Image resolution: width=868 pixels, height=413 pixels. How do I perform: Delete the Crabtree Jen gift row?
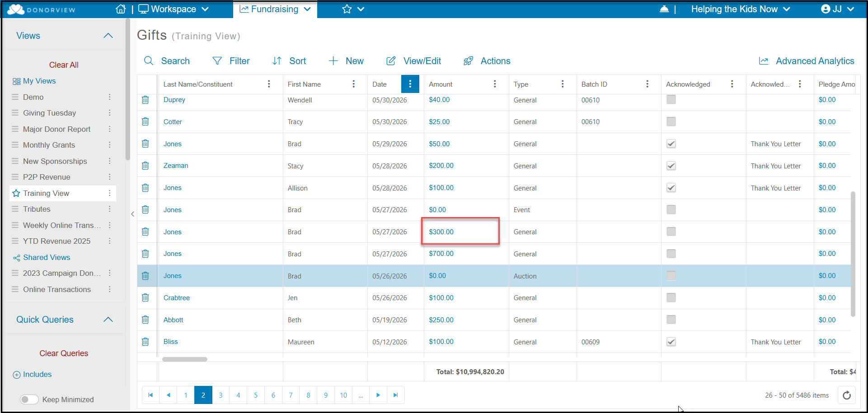click(145, 298)
